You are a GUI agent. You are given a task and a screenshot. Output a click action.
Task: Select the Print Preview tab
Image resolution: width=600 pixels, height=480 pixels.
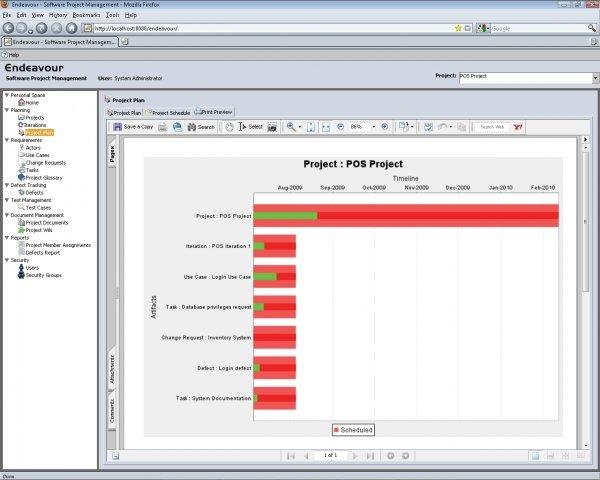214,112
